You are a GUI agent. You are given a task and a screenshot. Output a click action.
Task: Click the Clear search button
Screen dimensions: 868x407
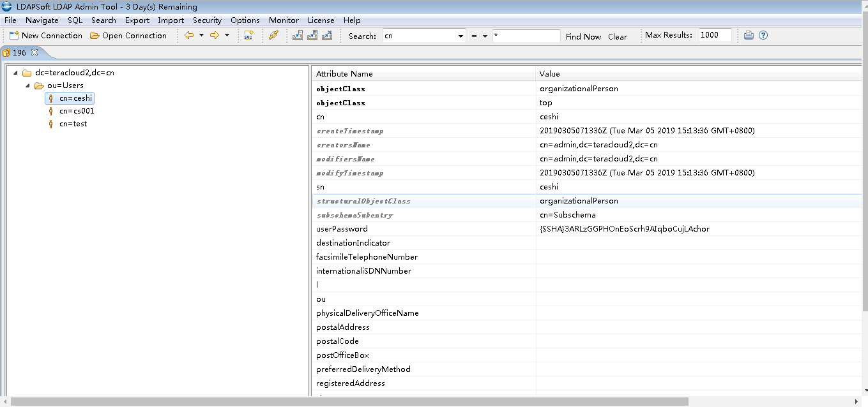[618, 36]
